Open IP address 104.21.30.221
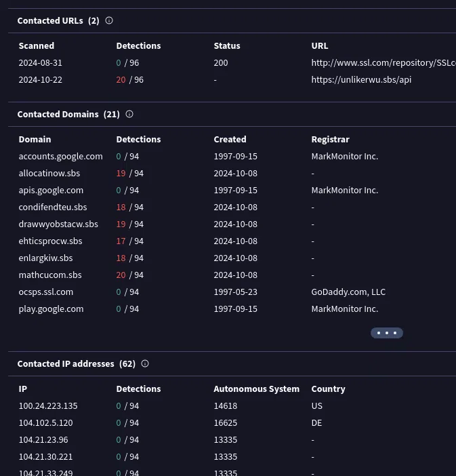Viewport: 456px width, 476px height. 46,457
